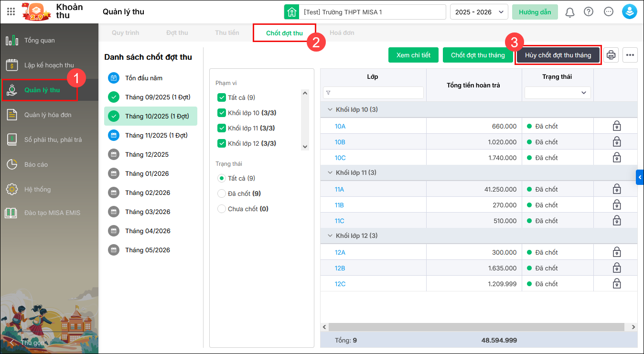Viewport: 644px width, 354px height.
Task: Collapse the Khối lớp 11 group
Action: pyautogui.click(x=330, y=173)
